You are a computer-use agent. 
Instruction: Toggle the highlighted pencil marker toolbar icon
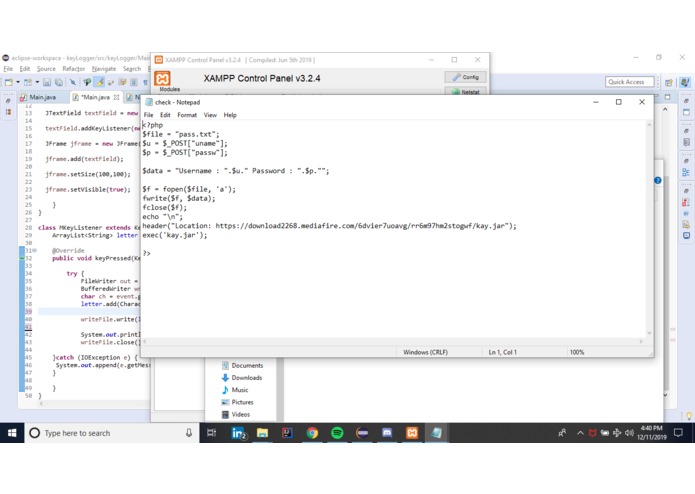point(99,82)
